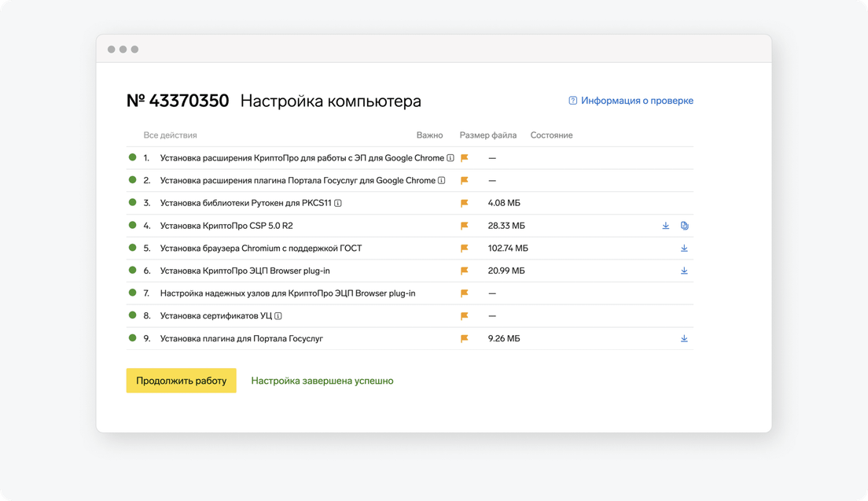Open info icon next to Рутокен PKCS11 library
868x501 pixels.
[x=338, y=203]
